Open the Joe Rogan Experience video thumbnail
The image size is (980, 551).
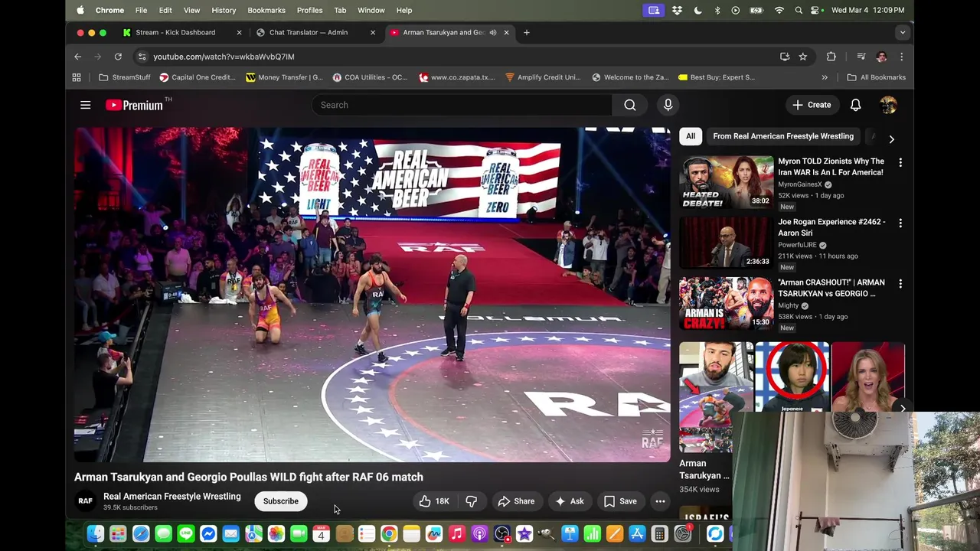[726, 243]
